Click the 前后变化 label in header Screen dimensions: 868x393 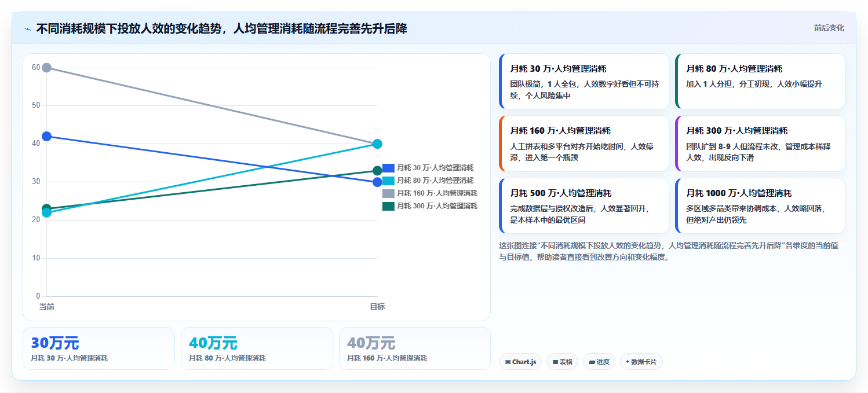pos(829,28)
